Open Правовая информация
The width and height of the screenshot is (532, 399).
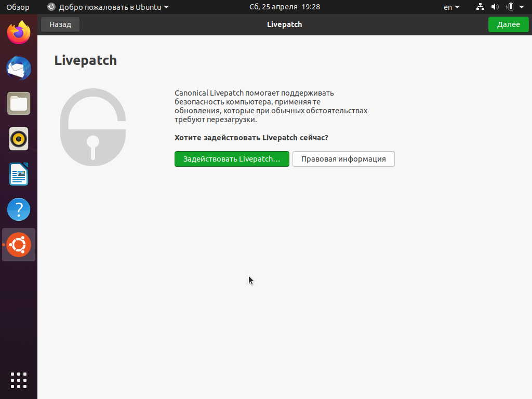pos(343,159)
